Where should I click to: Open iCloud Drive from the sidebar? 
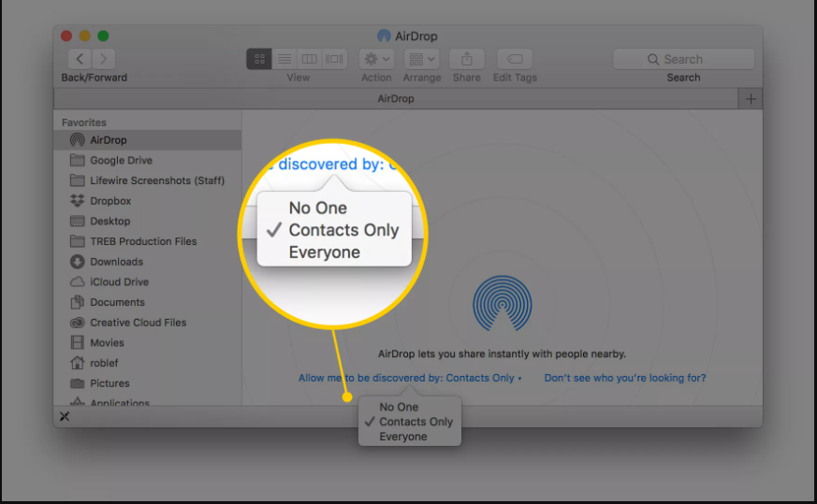(x=148, y=282)
